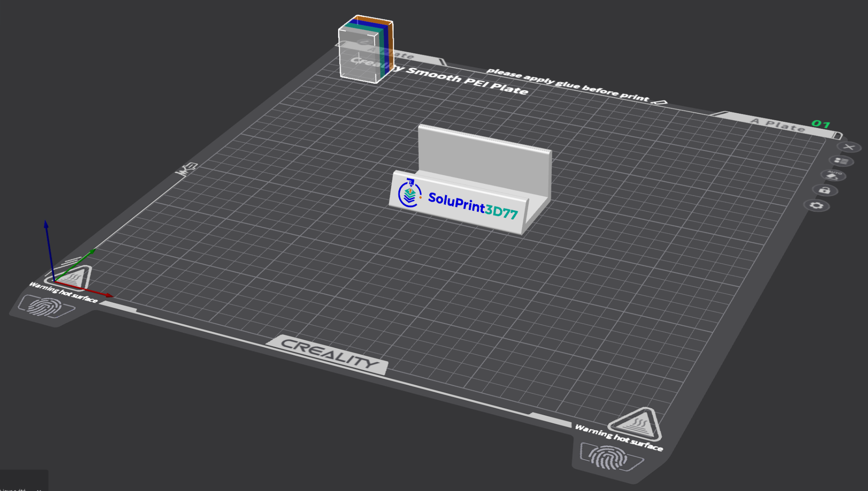The width and height of the screenshot is (868, 491).
Task: Open plate settings gear icon
Action: [816, 205]
